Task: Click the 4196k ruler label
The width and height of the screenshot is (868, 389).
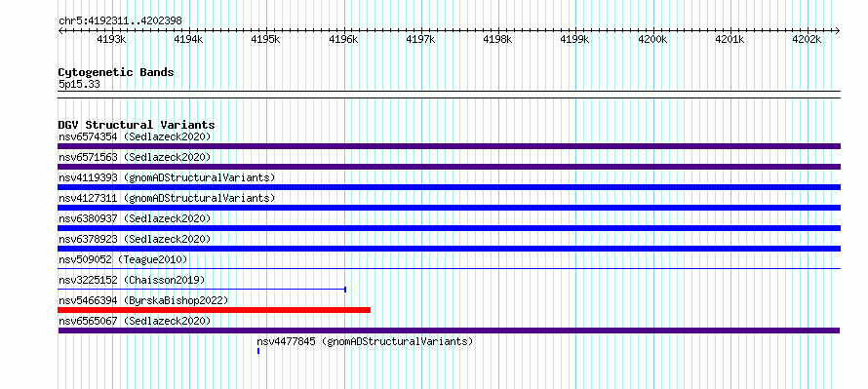Action: (x=343, y=40)
